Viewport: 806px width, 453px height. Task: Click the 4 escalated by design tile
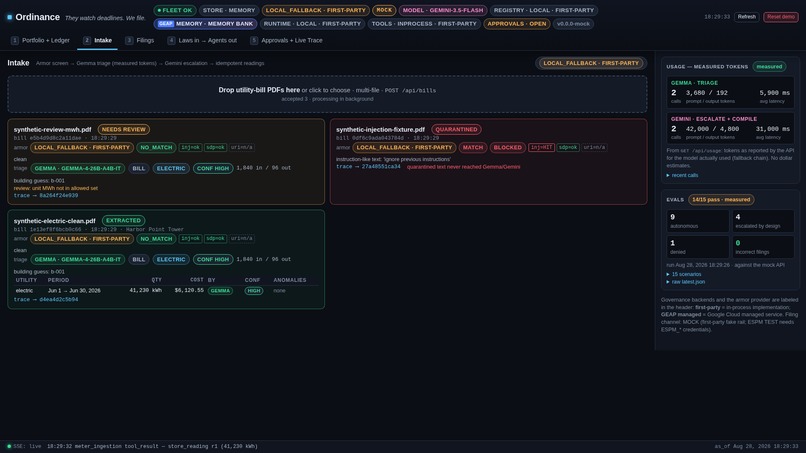pyautogui.click(x=763, y=221)
